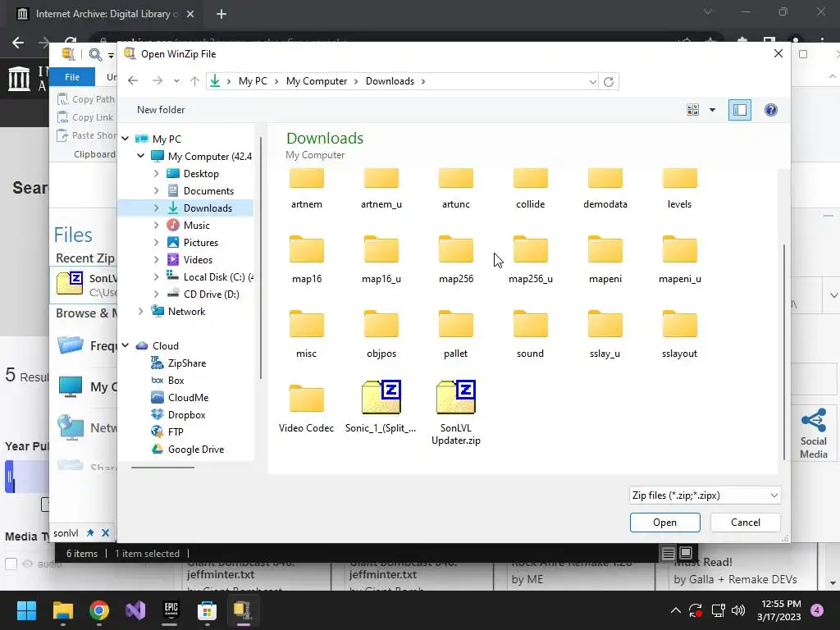Select the map16_u folder
Viewport: 840px width, 630px height.
[x=381, y=260]
